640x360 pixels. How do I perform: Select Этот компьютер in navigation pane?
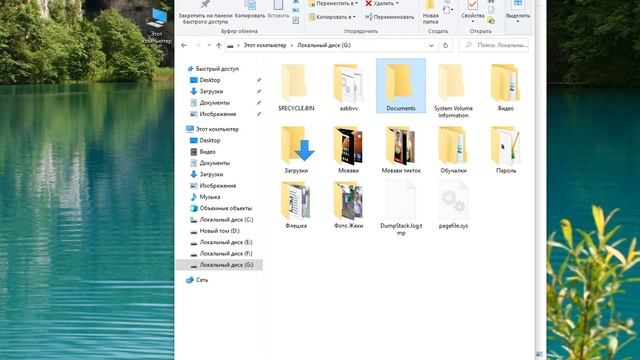[x=217, y=129]
